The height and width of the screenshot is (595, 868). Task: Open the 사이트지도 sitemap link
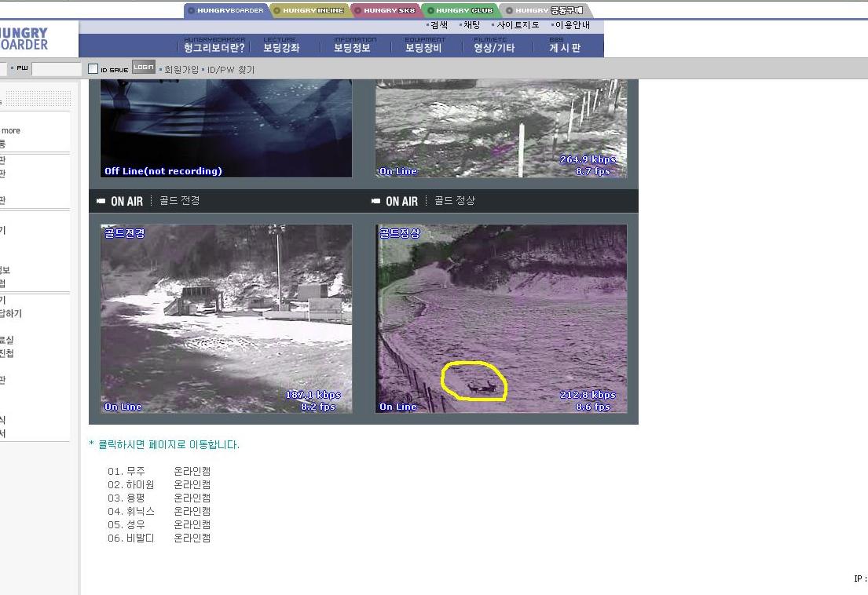coord(517,25)
